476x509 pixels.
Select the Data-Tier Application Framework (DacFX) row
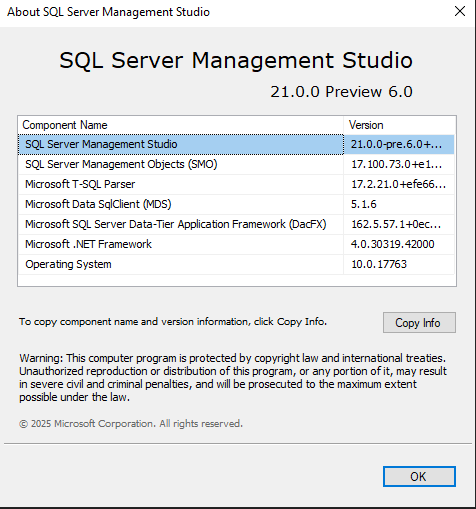(x=236, y=224)
